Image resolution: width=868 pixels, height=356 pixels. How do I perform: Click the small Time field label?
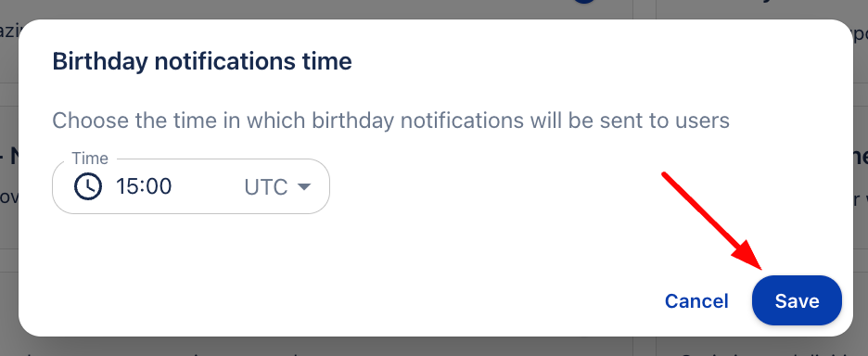(x=90, y=159)
